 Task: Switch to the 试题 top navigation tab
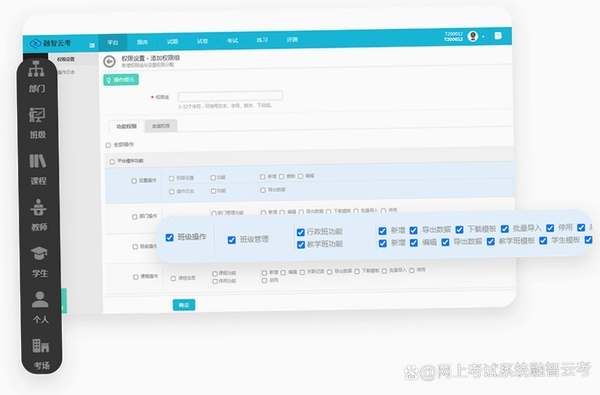[x=173, y=41]
